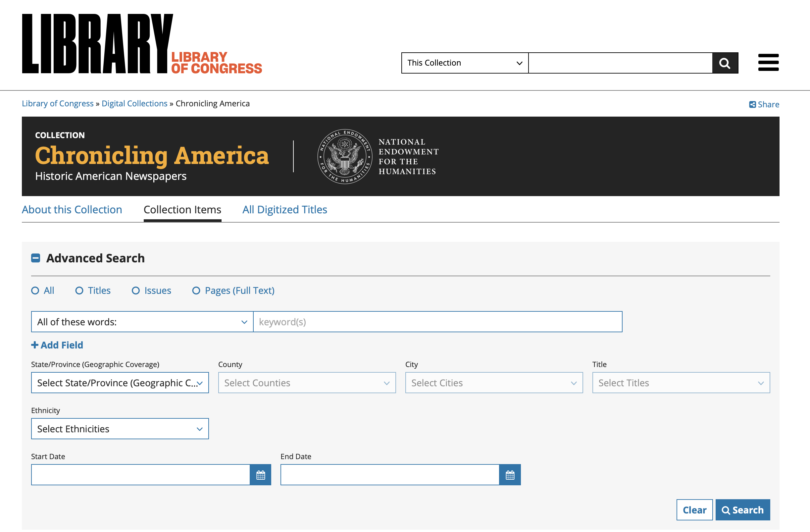
Task: Open the Start Date calendar picker icon
Action: tap(260, 474)
